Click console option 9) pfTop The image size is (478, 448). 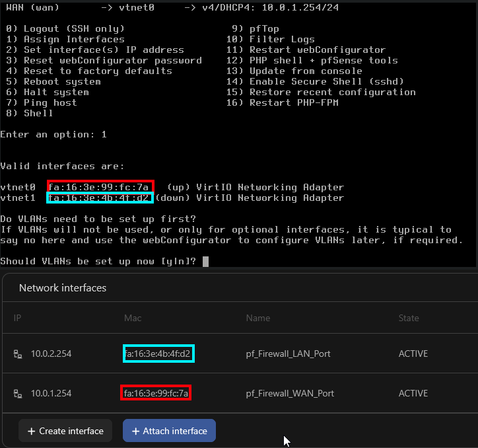pyautogui.click(x=256, y=28)
